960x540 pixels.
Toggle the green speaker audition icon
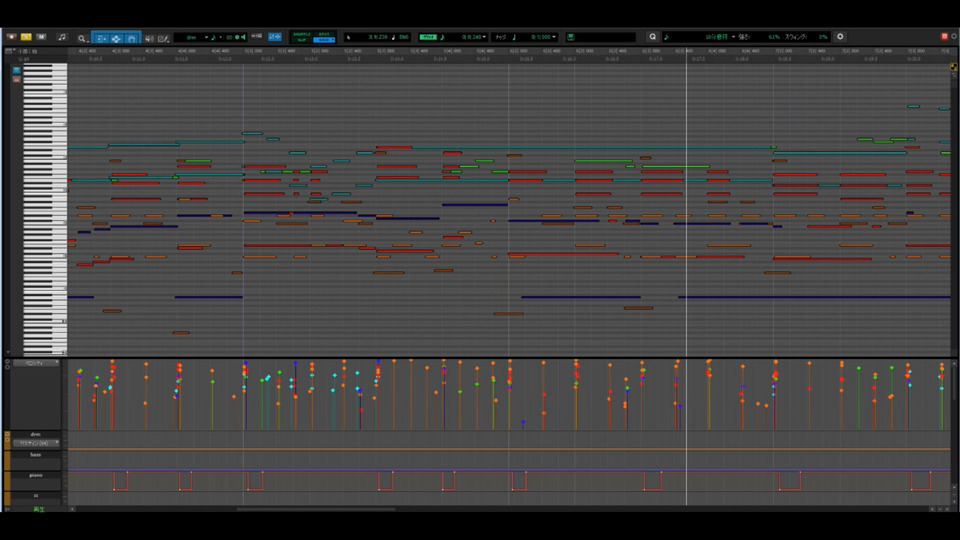coord(242,37)
